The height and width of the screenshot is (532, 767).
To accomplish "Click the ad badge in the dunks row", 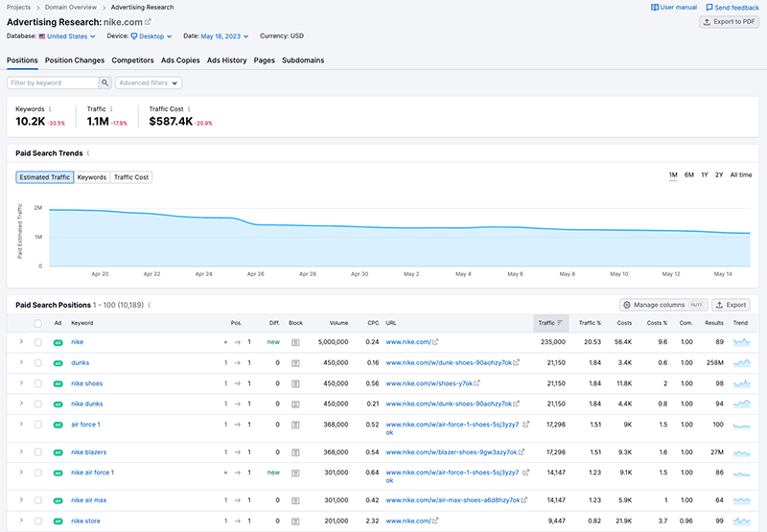I will click(58, 363).
